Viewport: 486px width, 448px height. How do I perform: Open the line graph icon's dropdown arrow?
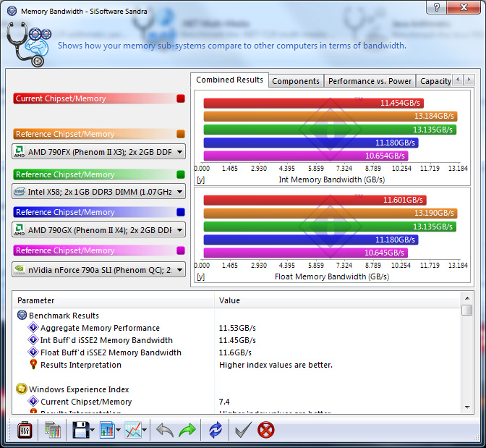click(x=145, y=431)
